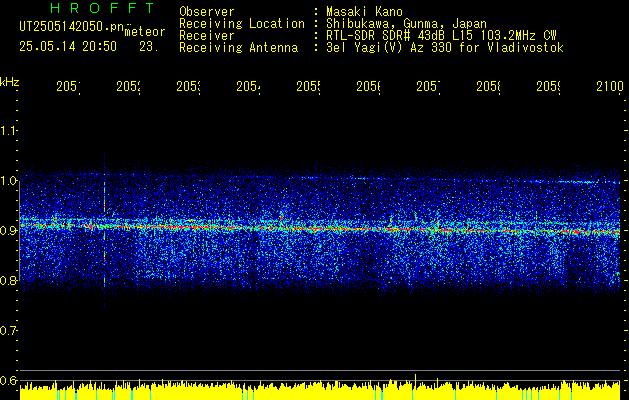The image size is (629, 400).
Task: Select the observer name Masaki Kano
Action: pyautogui.click(x=364, y=11)
